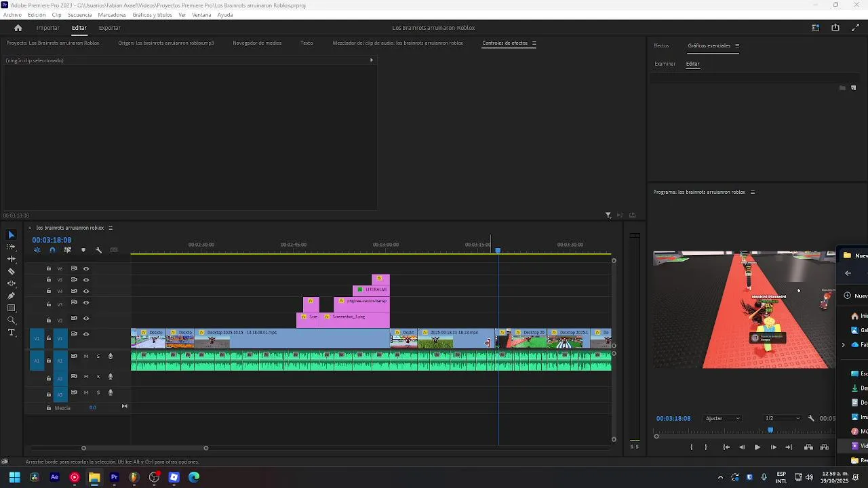The width and height of the screenshot is (868, 488).
Task: Toggle sync lock on track V3
Action: [x=74, y=302]
